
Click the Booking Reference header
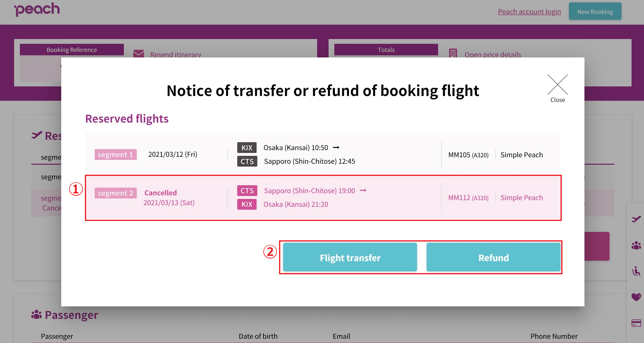(x=72, y=50)
